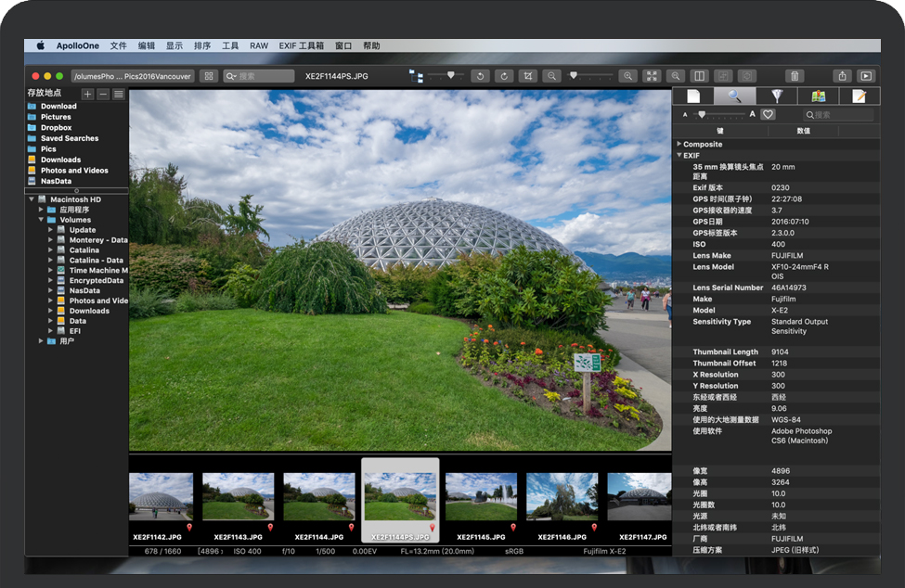Click the trash icon to delete image
This screenshot has width=905, height=588.
[794, 76]
